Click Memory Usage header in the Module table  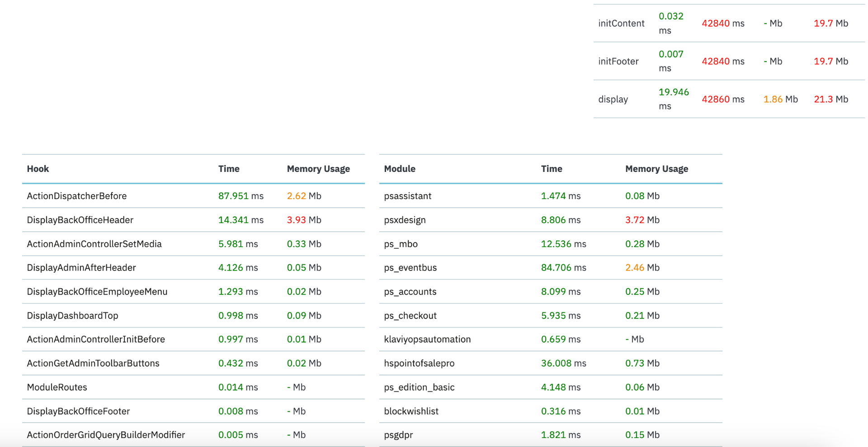[656, 169]
